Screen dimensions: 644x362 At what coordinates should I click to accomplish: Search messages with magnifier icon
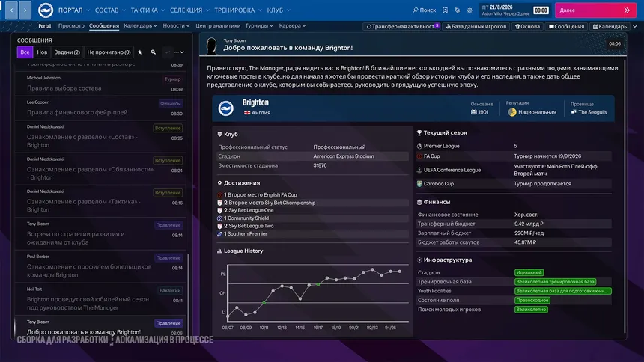point(154,52)
